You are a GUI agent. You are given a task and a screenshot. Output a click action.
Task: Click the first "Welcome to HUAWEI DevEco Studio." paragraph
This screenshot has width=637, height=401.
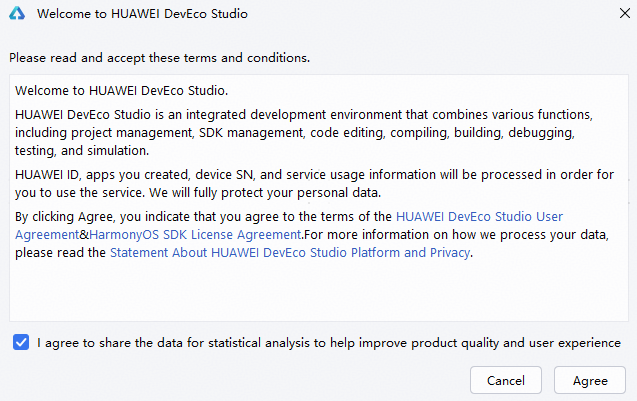(122, 91)
